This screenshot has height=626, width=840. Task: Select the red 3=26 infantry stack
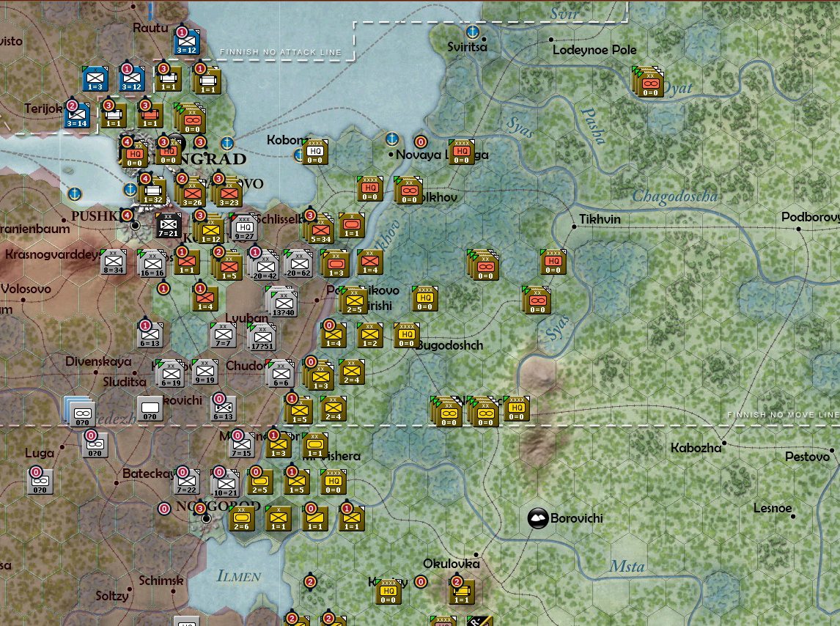(x=192, y=194)
